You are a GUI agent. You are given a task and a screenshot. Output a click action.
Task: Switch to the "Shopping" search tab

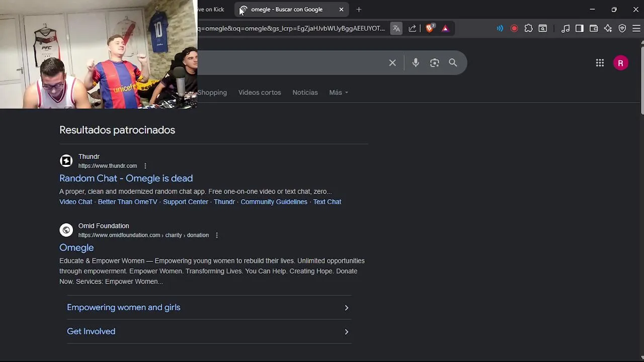pos(212,93)
